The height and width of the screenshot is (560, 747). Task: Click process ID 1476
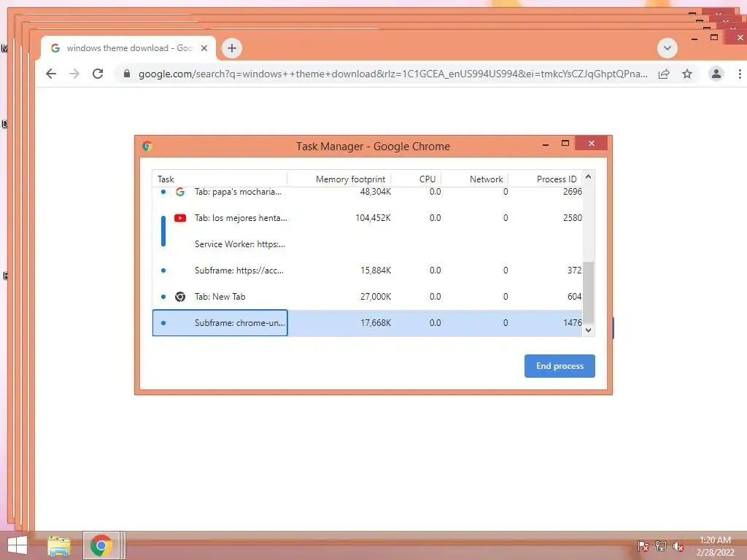(x=572, y=323)
